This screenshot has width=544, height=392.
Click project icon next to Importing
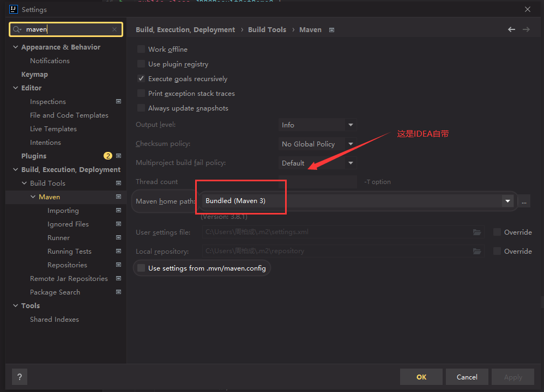(x=119, y=210)
